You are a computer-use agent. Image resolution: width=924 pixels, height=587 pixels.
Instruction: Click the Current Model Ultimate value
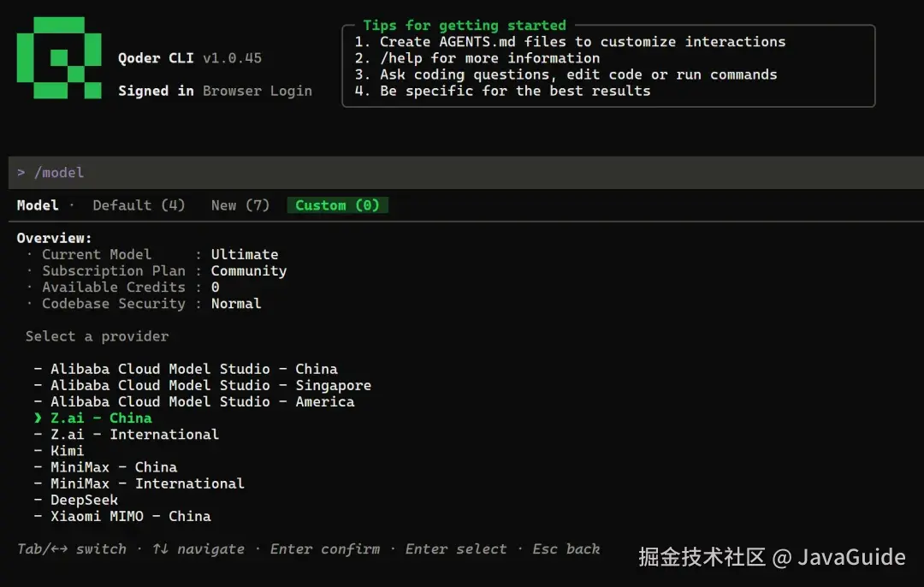point(245,255)
